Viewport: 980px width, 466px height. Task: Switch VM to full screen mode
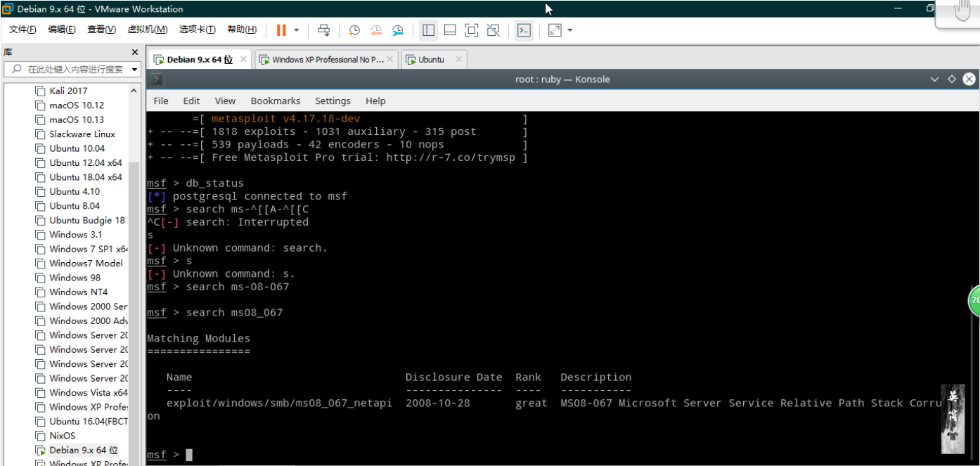pyautogui.click(x=472, y=30)
